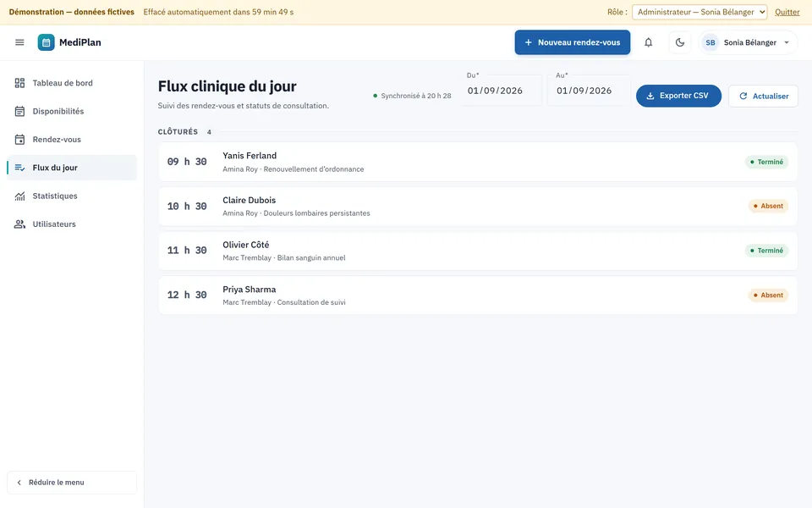Open Yanis Ferland appointment

coord(477,162)
